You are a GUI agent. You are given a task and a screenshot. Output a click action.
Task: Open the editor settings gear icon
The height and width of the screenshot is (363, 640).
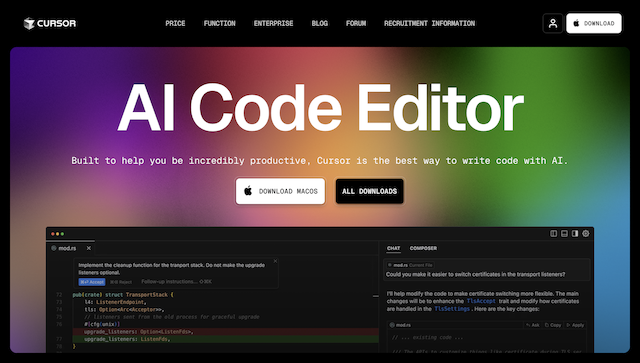tap(586, 234)
